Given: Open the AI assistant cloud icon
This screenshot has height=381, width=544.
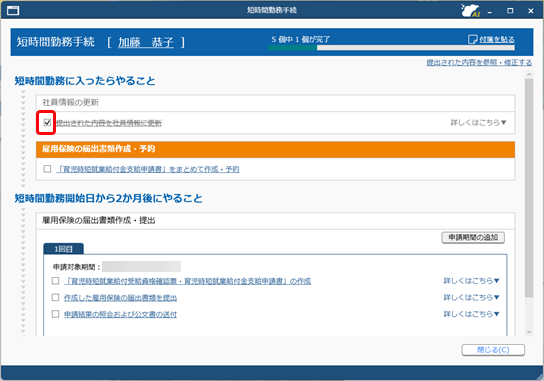Looking at the screenshot, I should click(470, 10).
